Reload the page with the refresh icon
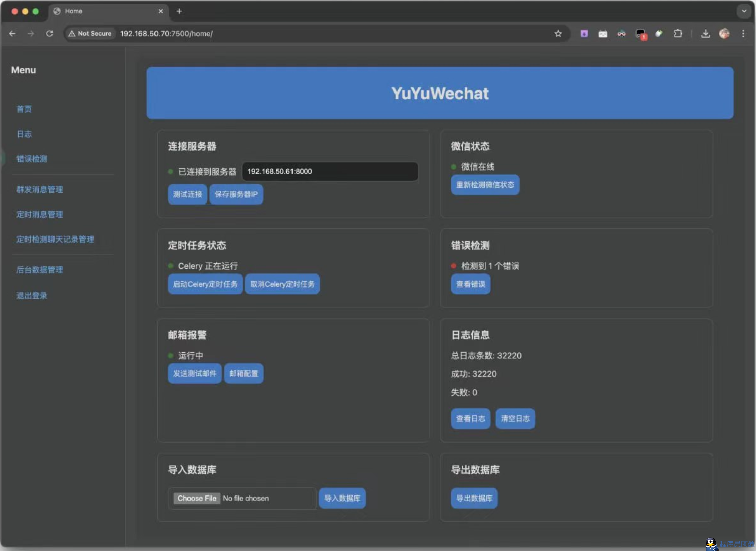756x551 pixels. tap(49, 34)
